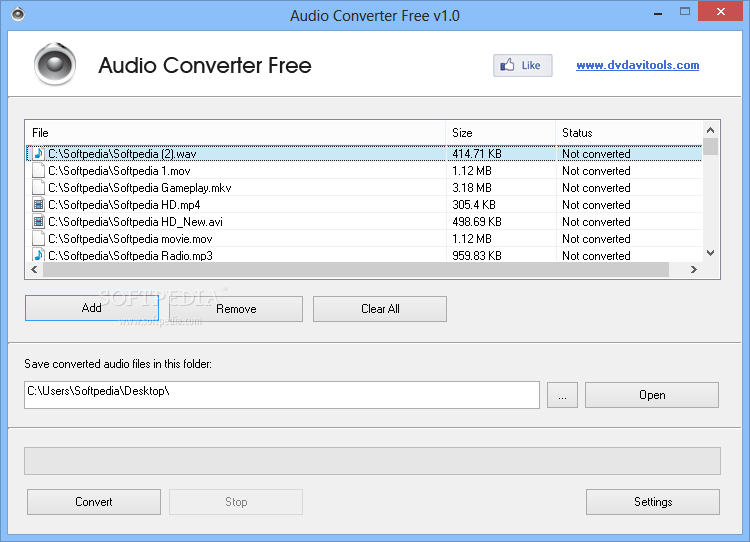Click the Remove button
This screenshot has height=542, width=750.
click(236, 309)
